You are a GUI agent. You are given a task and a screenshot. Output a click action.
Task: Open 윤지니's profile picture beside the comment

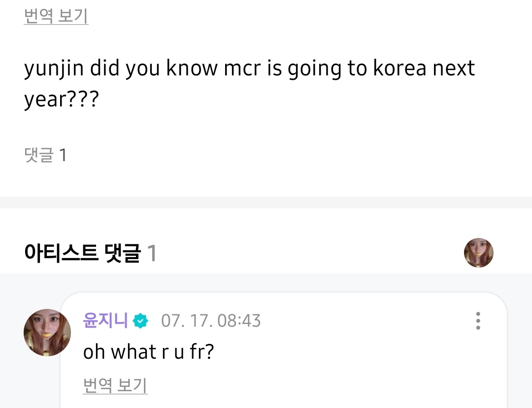tap(47, 333)
